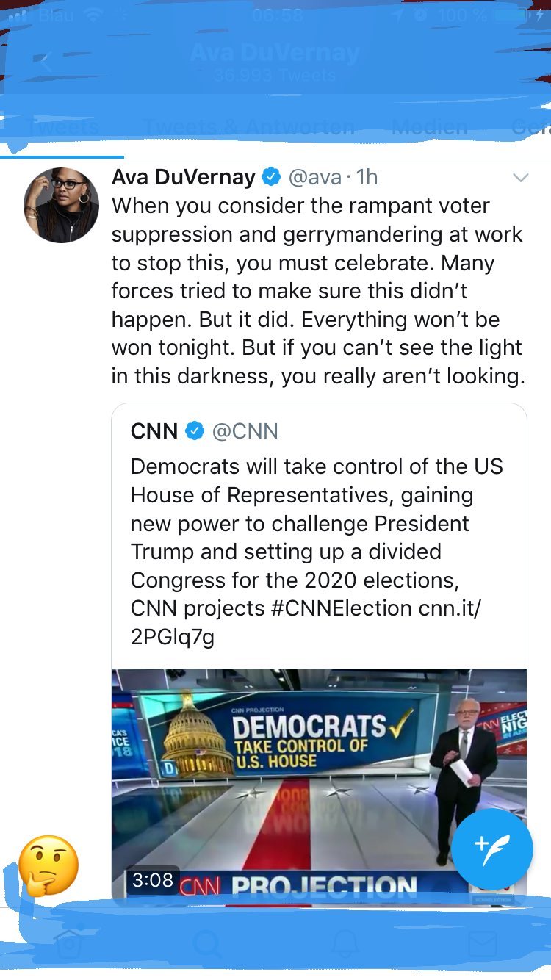Click the verified badge beside CNN
551x980 pixels.
(x=194, y=431)
